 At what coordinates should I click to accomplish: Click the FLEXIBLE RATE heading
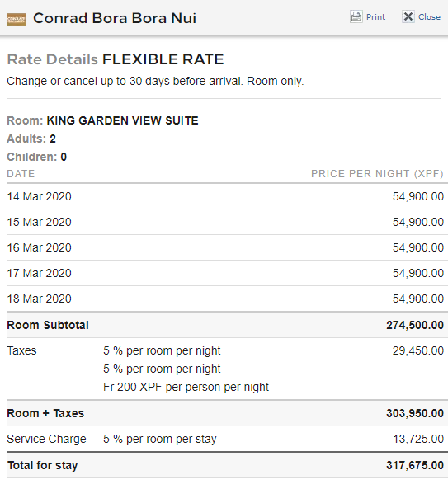[x=163, y=59]
